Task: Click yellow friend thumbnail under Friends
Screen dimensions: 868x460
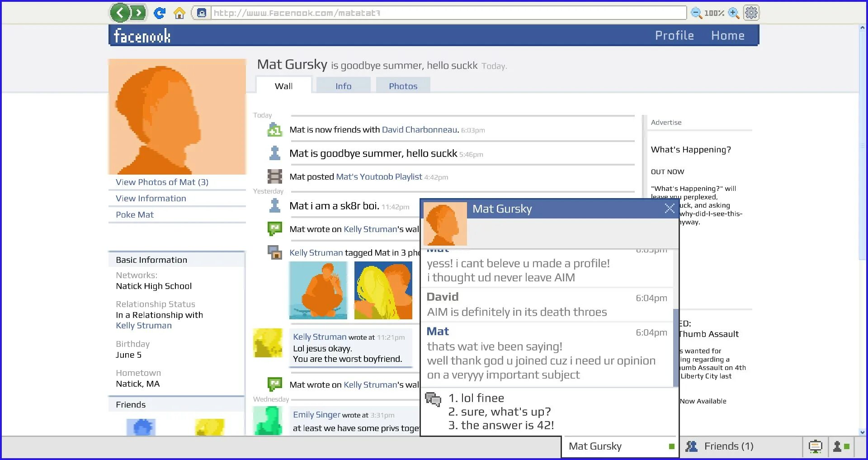Action: (x=210, y=427)
